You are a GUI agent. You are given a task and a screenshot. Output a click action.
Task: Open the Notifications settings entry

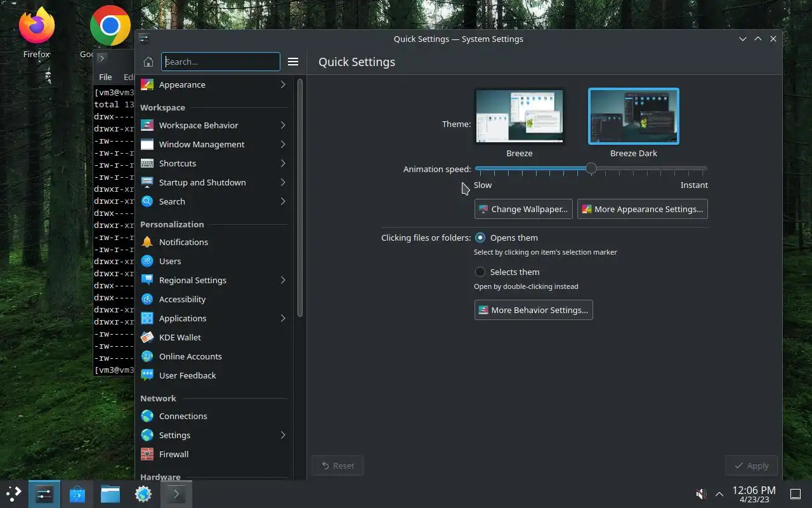point(214,242)
